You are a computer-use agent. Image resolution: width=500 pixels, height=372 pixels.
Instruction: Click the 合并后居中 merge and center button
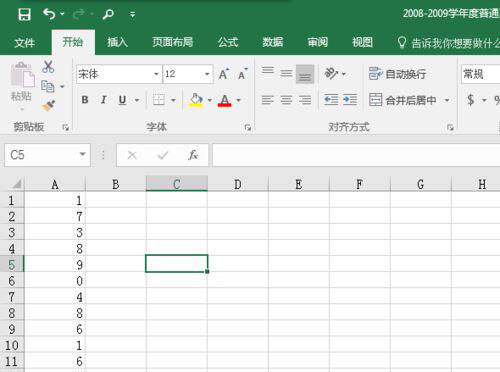[x=403, y=100]
